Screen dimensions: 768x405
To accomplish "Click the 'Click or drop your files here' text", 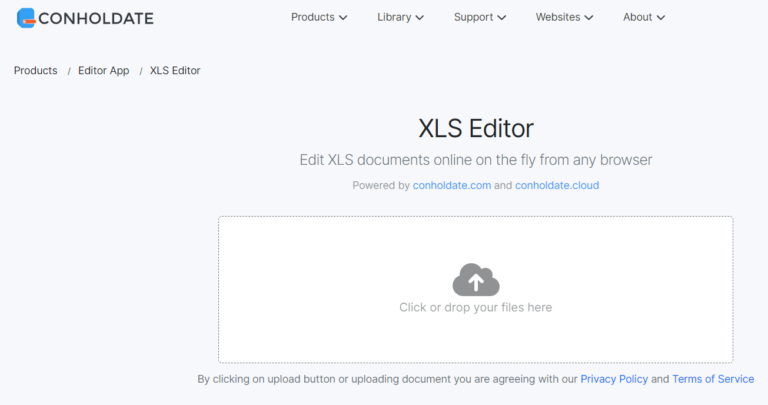I will [x=475, y=307].
